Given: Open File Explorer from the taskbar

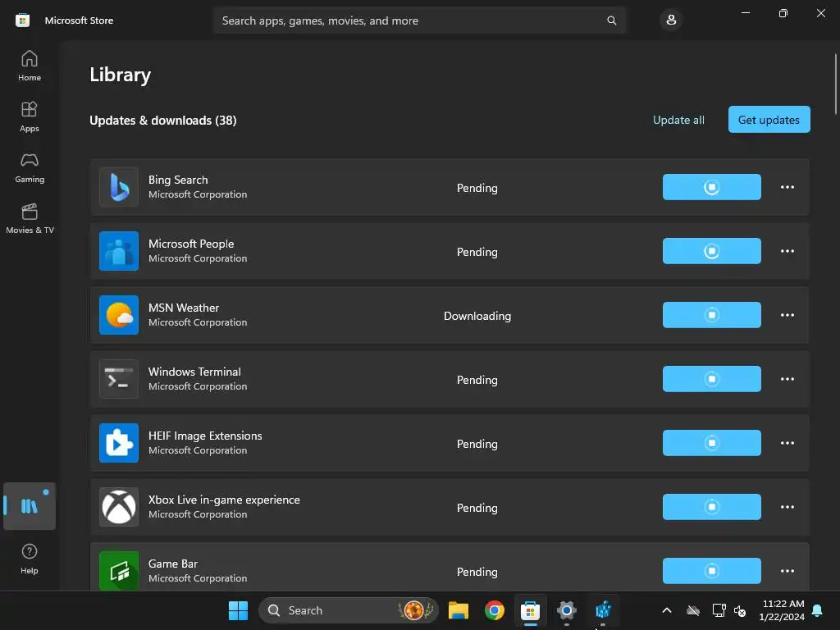Looking at the screenshot, I should pos(459,610).
